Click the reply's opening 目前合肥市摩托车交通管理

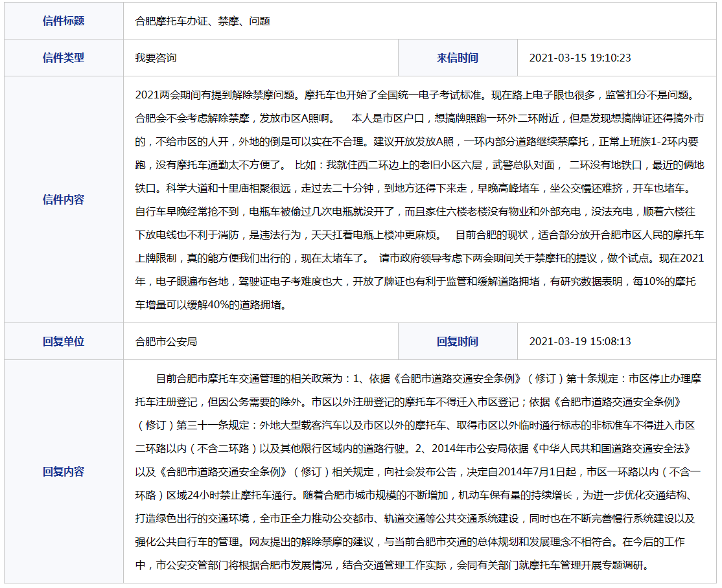click(x=220, y=378)
